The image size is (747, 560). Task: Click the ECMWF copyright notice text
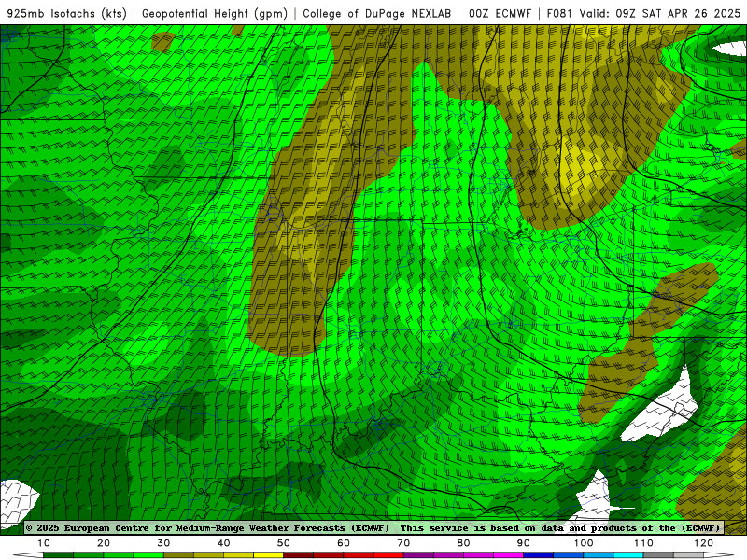tap(373, 527)
